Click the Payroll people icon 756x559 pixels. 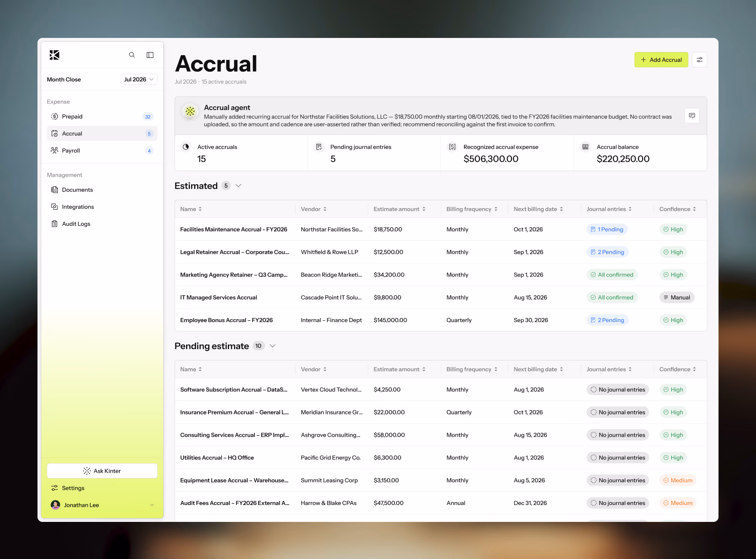[54, 150]
